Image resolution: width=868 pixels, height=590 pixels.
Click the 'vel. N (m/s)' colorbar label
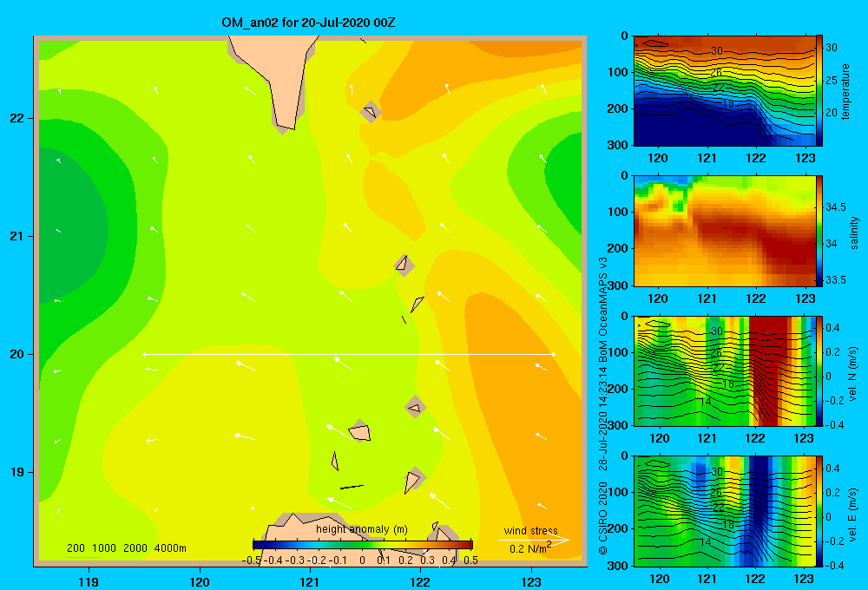(x=853, y=374)
